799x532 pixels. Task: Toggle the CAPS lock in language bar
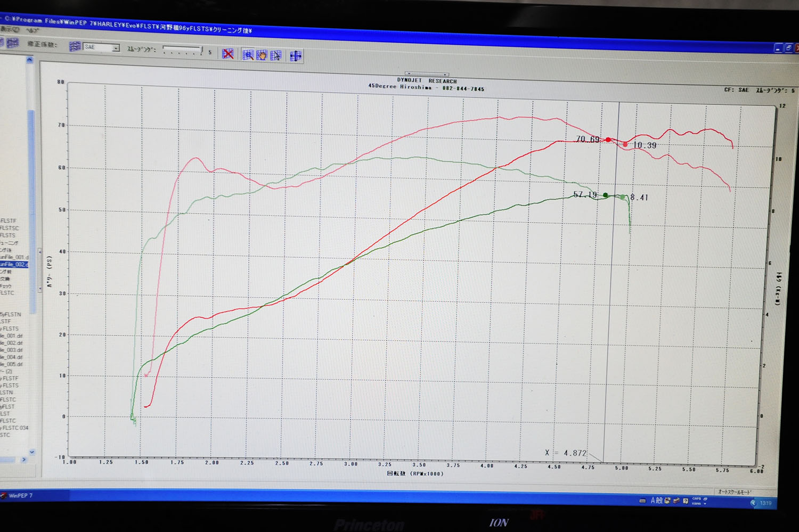click(x=696, y=498)
